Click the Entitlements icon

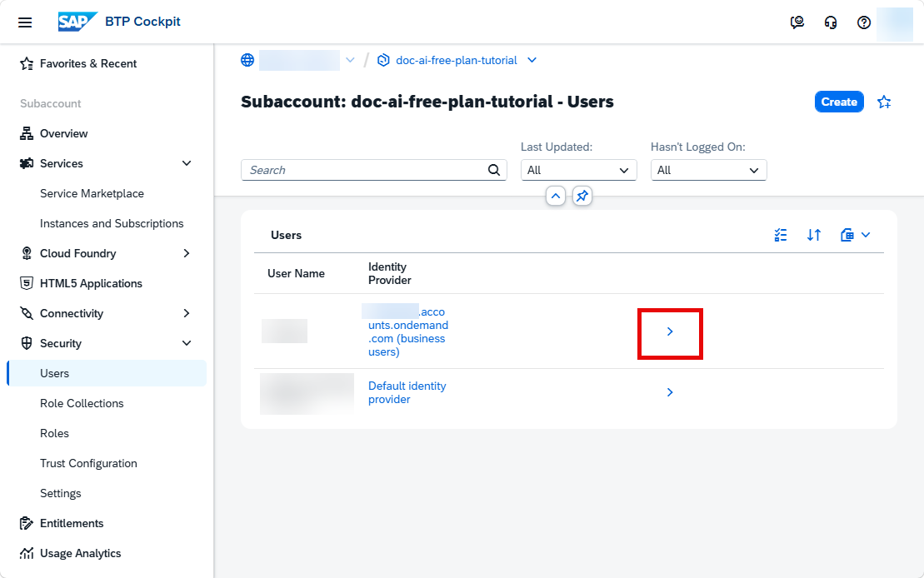(27, 523)
